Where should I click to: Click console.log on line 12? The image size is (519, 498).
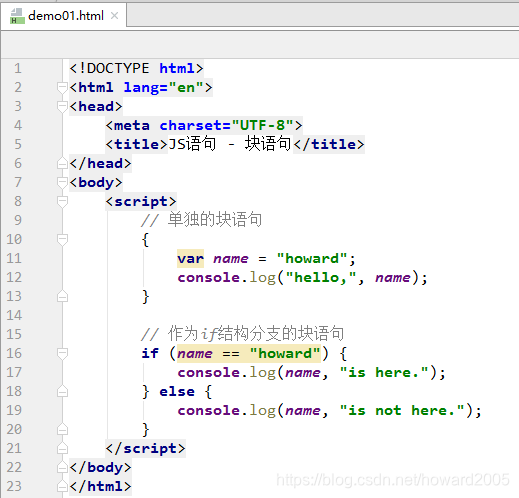click(x=227, y=277)
